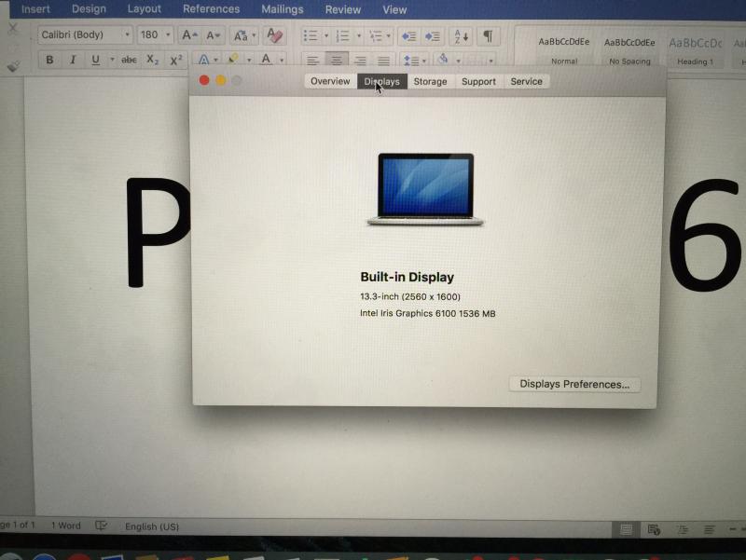The height and width of the screenshot is (560, 746).
Task: Toggle Underline formatting
Action: [96, 60]
